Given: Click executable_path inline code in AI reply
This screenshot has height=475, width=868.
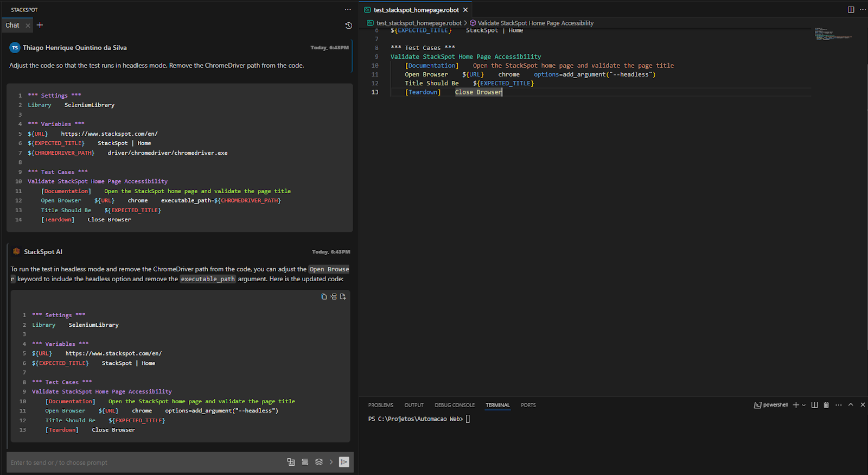Looking at the screenshot, I should tap(208, 279).
